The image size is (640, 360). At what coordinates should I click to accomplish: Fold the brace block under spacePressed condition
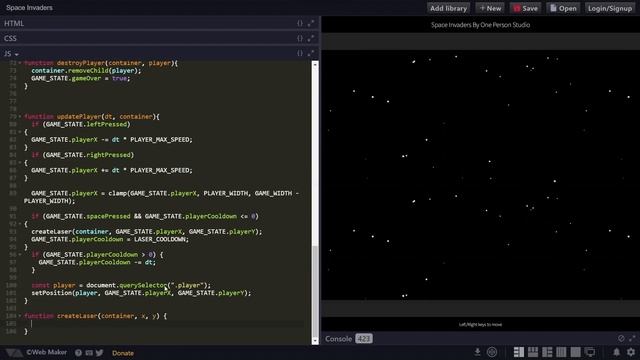click(x=20, y=224)
